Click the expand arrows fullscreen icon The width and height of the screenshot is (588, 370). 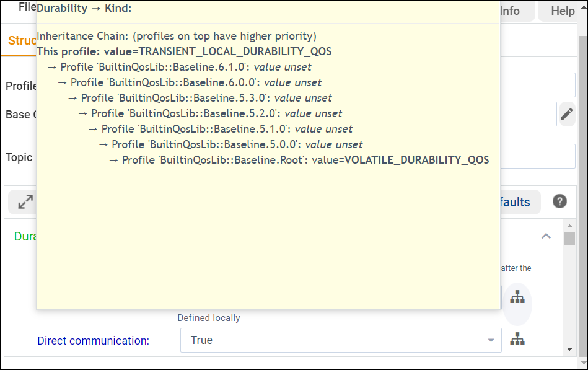click(25, 202)
